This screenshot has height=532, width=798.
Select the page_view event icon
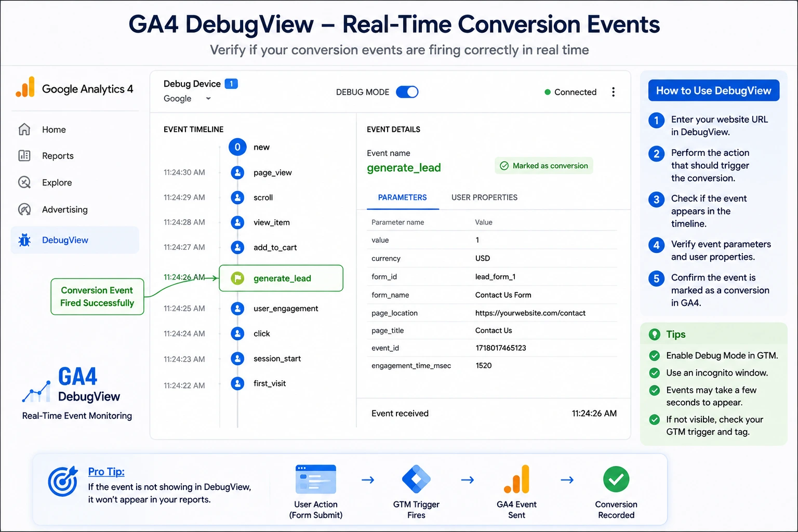click(x=237, y=172)
